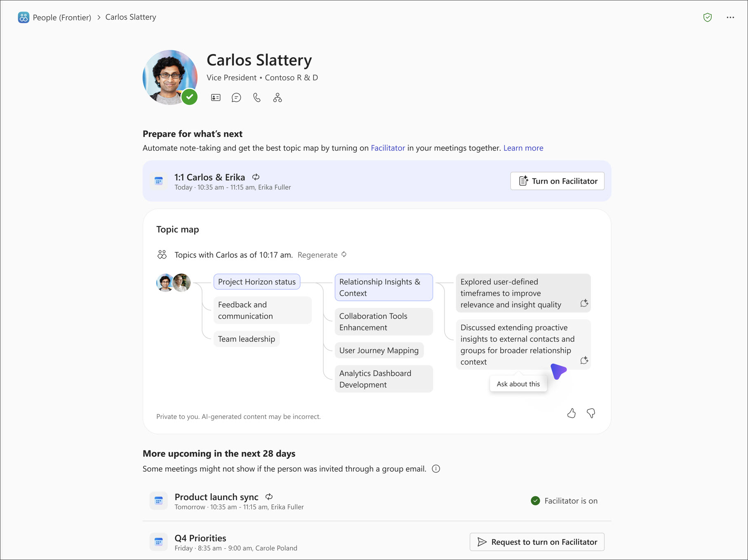Select the Project Horizon status topic bubble

point(256,282)
